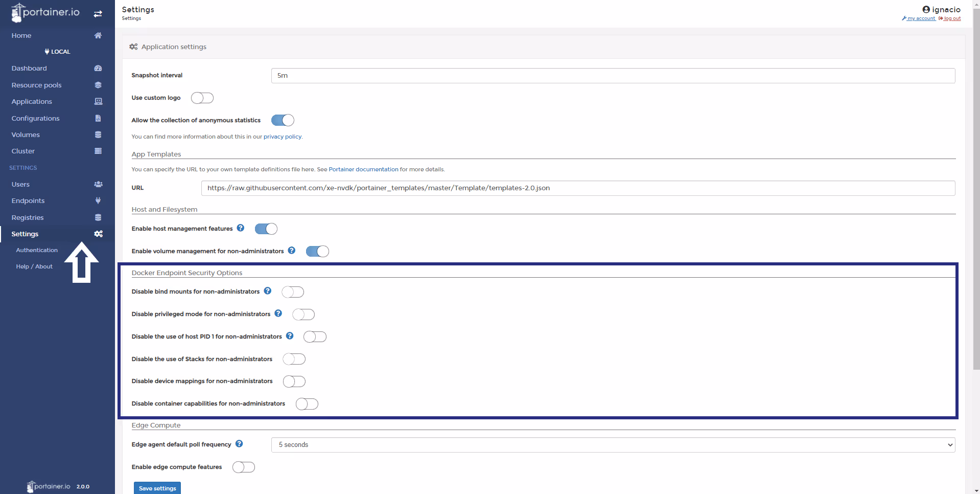The width and height of the screenshot is (980, 494).
Task: Click the portainer.io footer logo
Action: [49, 486]
